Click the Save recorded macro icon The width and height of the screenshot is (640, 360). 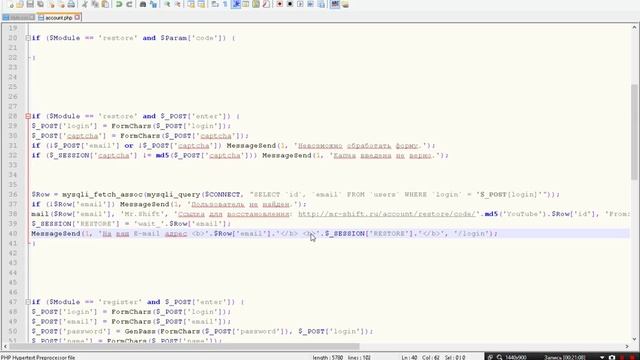pos(321,4)
